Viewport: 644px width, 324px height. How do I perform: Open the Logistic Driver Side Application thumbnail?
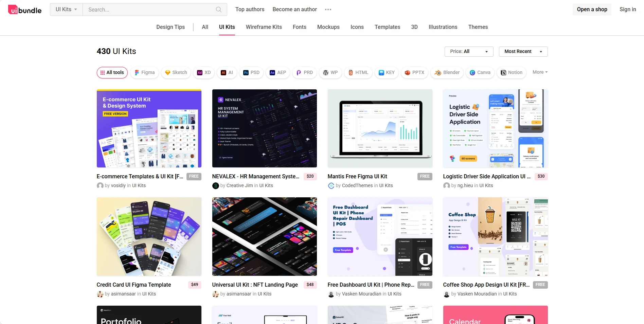496,128
